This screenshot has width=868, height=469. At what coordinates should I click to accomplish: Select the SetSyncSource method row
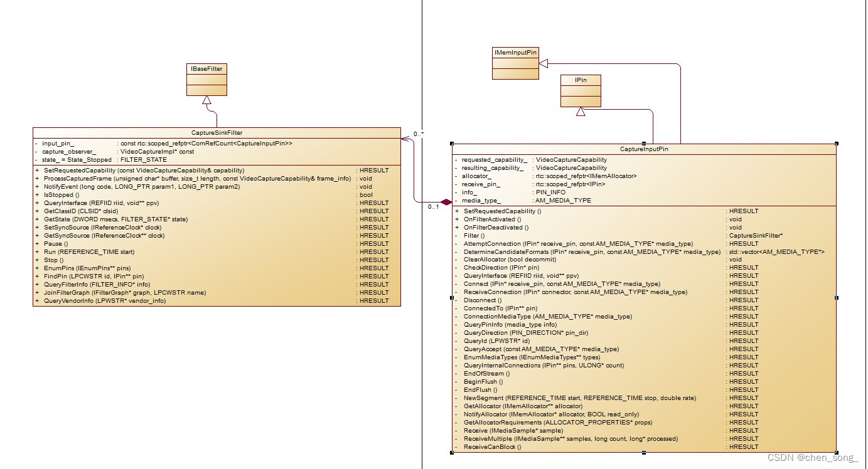pyautogui.click(x=217, y=228)
